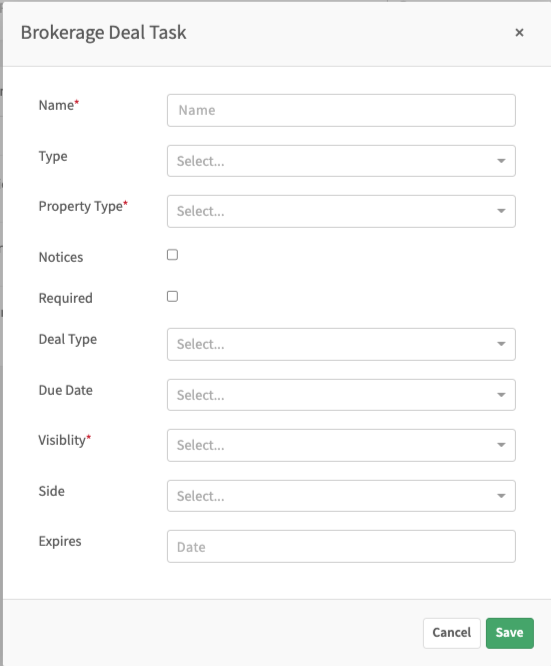The image size is (551, 666).
Task: Open the Due Date select box placeholder
Action: coord(201,395)
